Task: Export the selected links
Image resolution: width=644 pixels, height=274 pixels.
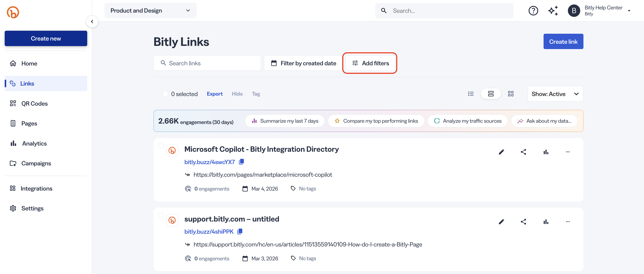Action: click(x=215, y=94)
